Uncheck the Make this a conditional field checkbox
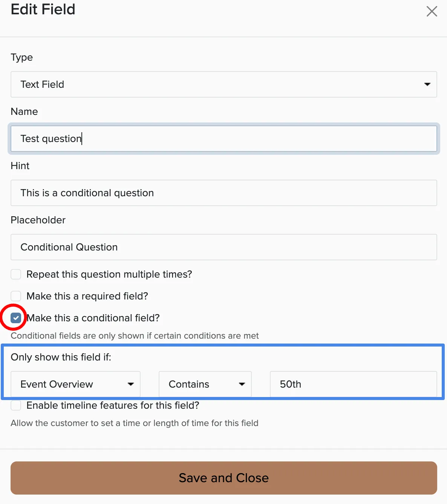The height and width of the screenshot is (504, 447). tap(16, 318)
